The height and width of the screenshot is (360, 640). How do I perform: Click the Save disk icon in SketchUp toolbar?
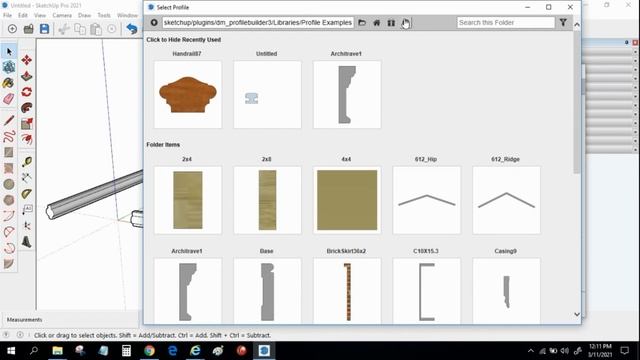(44, 29)
